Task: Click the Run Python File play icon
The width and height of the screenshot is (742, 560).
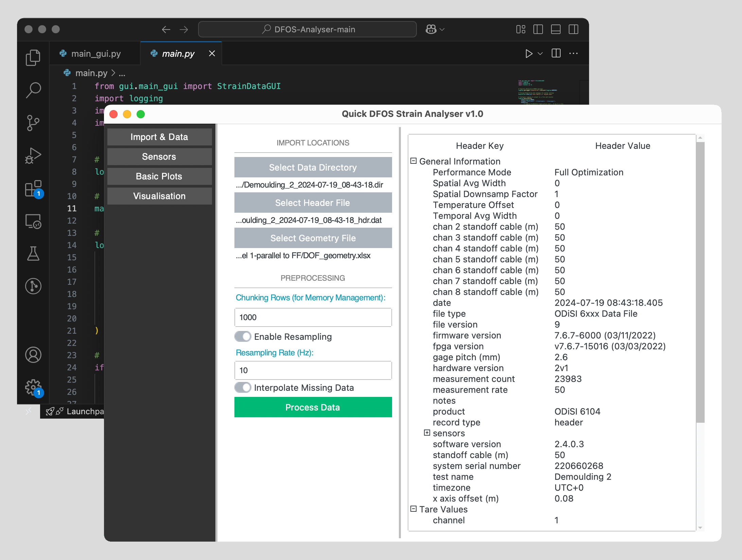Action: tap(528, 54)
